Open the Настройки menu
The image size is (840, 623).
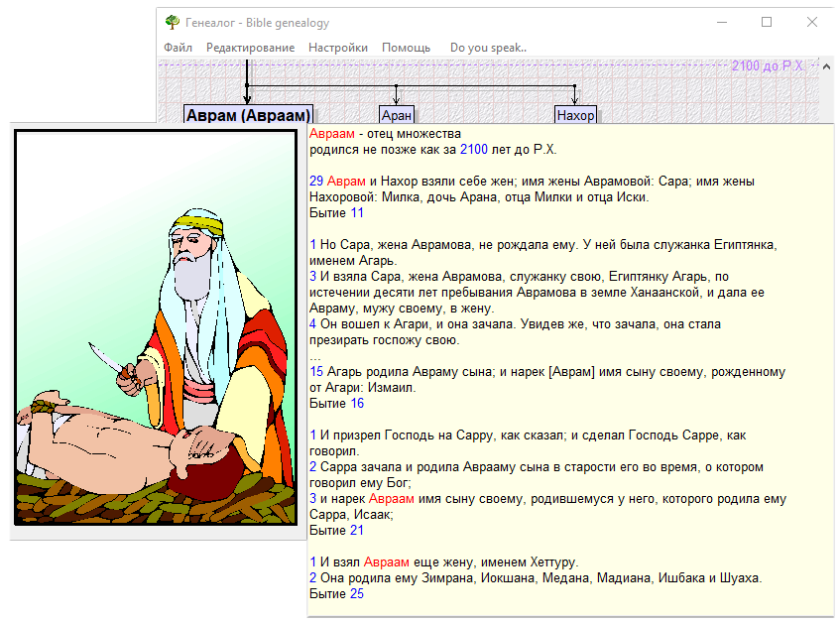(x=337, y=48)
